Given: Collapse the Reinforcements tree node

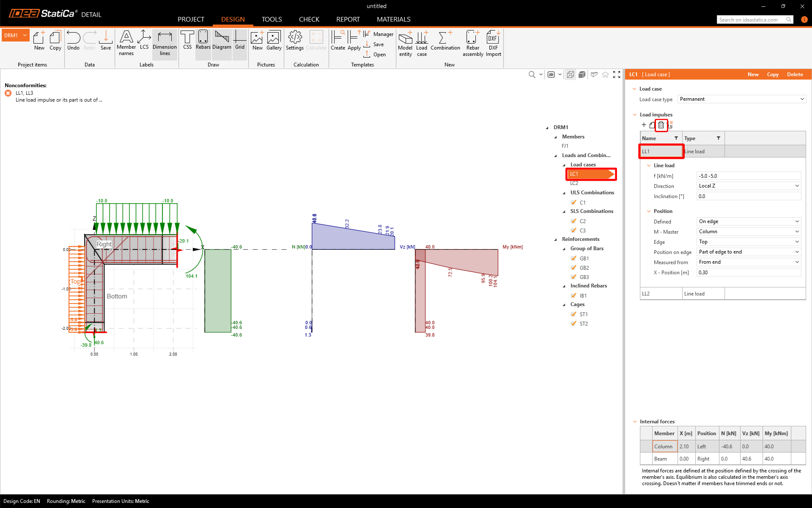Looking at the screenshot, I should [556, 240].
